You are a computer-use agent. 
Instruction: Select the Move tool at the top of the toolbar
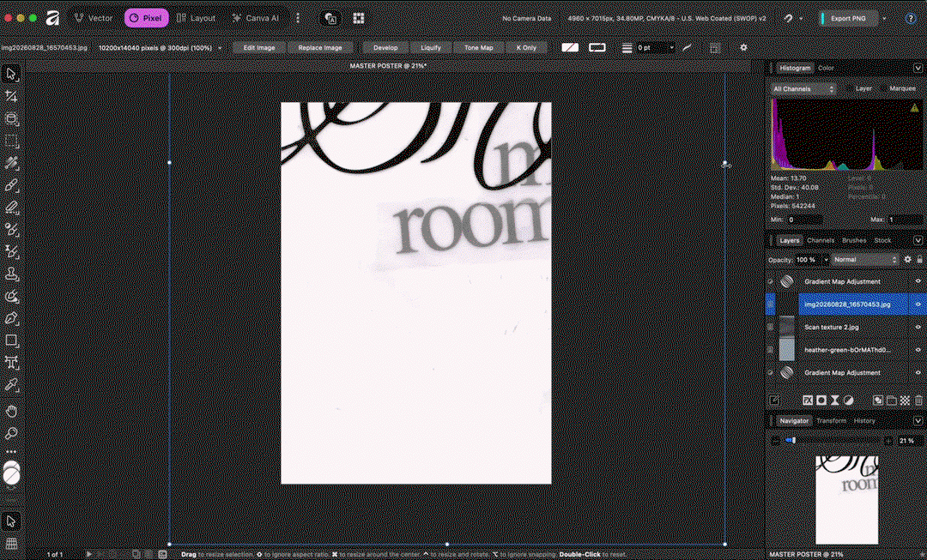(x=10, y=73)
